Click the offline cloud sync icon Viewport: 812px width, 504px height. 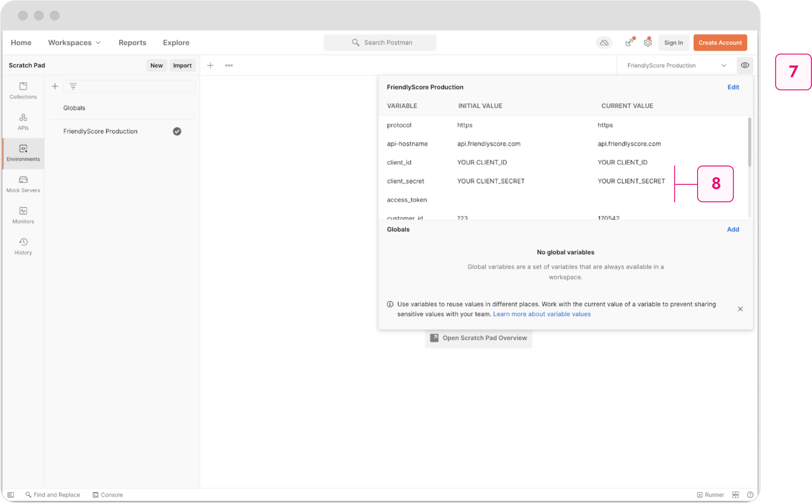pyautogui.click(x=604, y=43)
